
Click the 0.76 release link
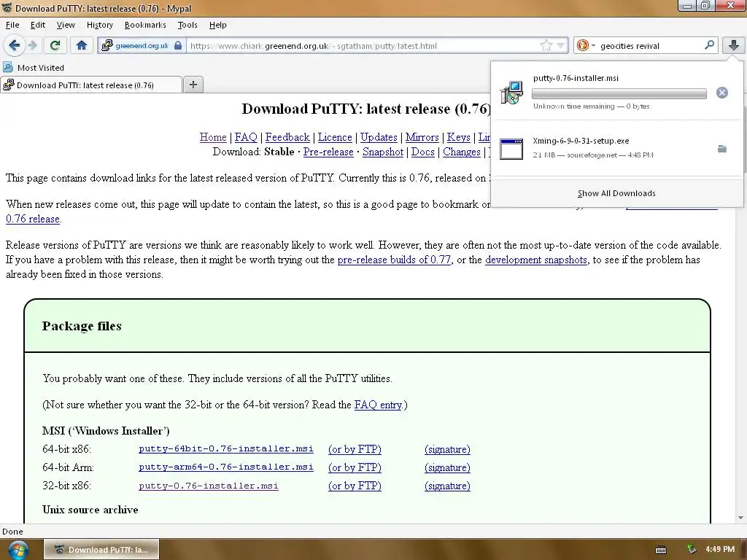[33, 219]
